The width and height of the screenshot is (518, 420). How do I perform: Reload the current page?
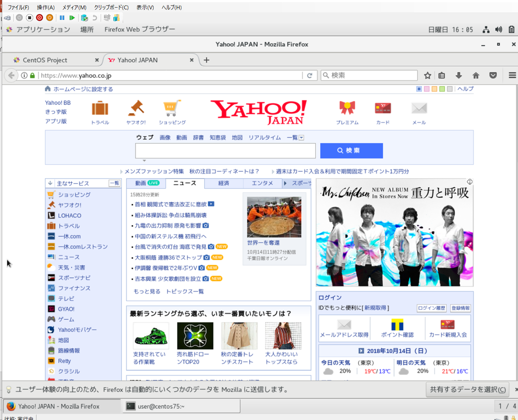pyautogui.click(x=310, y=75)
